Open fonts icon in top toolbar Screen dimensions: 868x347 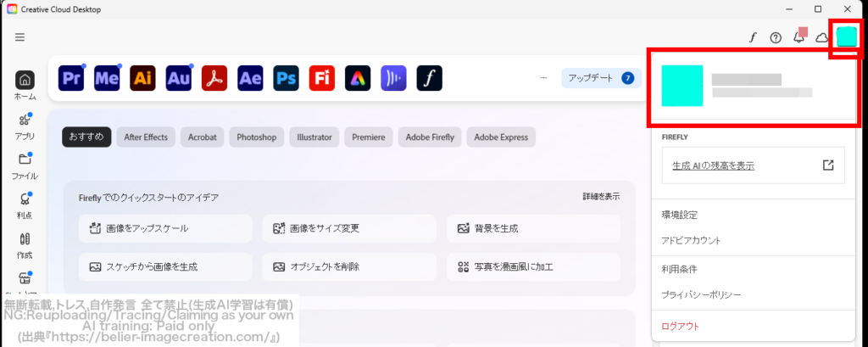point(753,37)
